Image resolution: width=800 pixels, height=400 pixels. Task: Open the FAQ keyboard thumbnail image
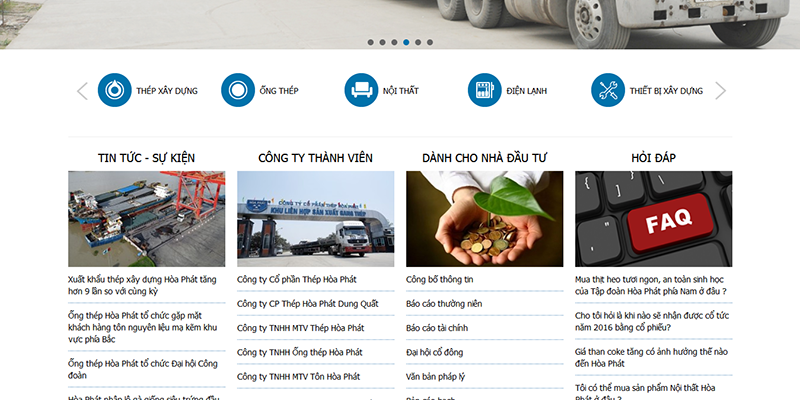(653, 218)
